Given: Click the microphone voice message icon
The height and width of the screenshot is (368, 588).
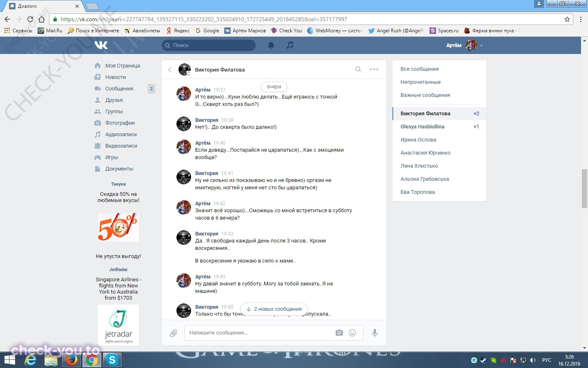Looking at the screenshot, I should coord(374,333).
